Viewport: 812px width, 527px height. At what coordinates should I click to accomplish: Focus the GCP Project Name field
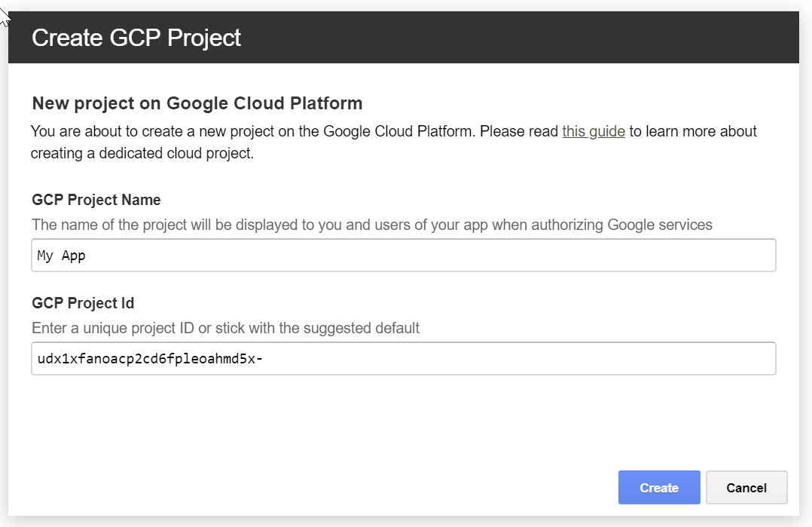click(404, 255)
